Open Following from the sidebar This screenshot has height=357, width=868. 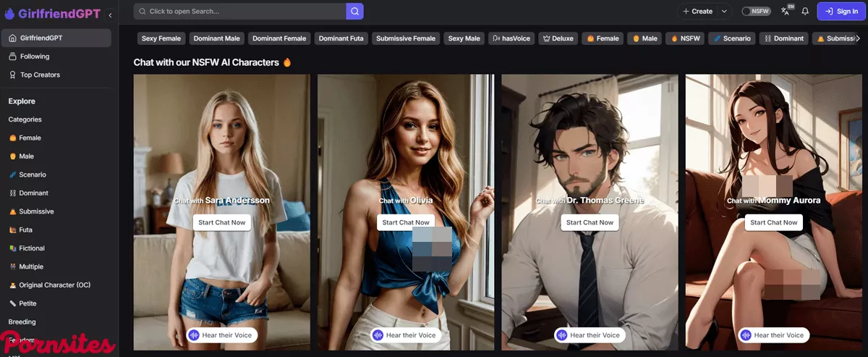click(35, 56)
